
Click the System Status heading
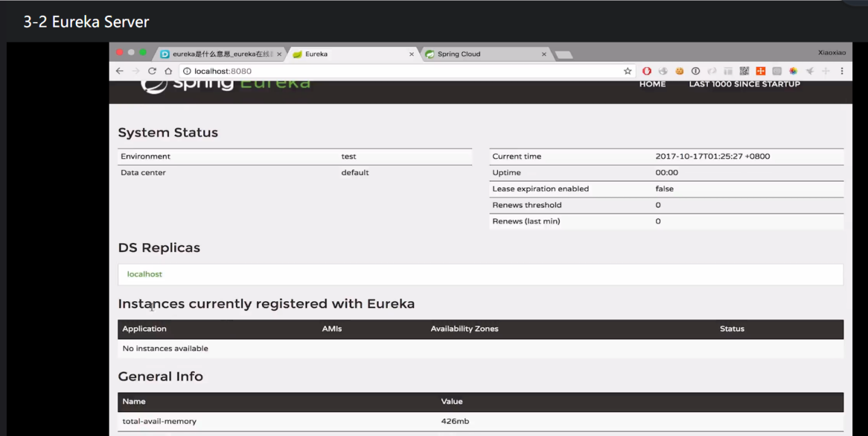click(168, 133)
